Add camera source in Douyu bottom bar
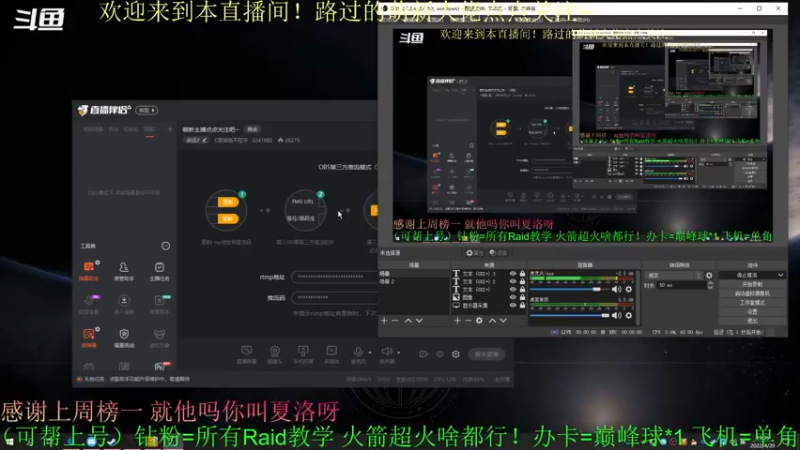 click(274, 354)
